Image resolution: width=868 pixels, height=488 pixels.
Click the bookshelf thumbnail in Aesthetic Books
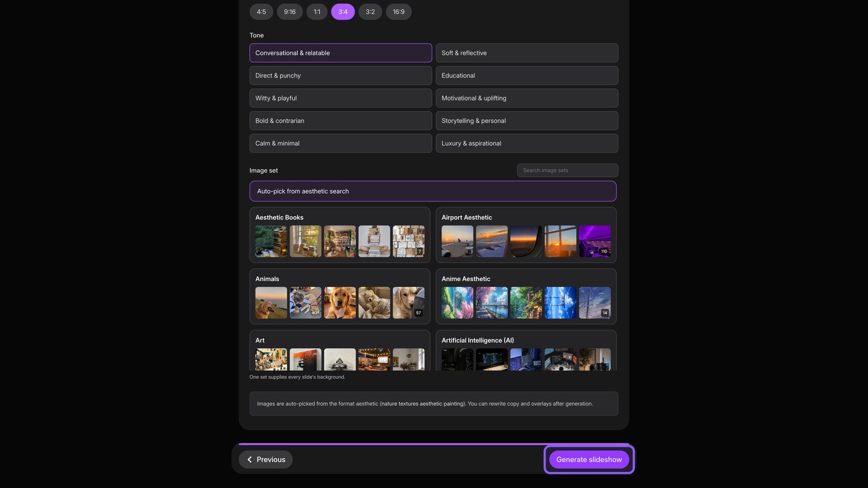(340, 241)
